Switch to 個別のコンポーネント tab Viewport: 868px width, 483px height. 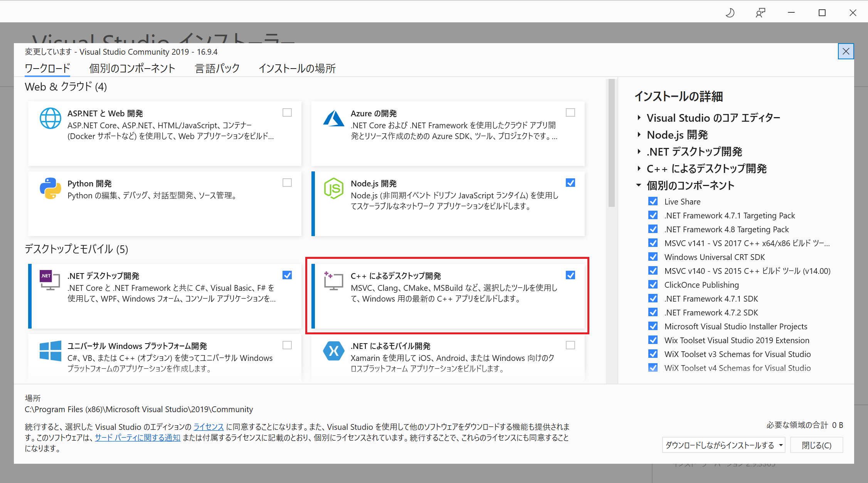(132, 68)
